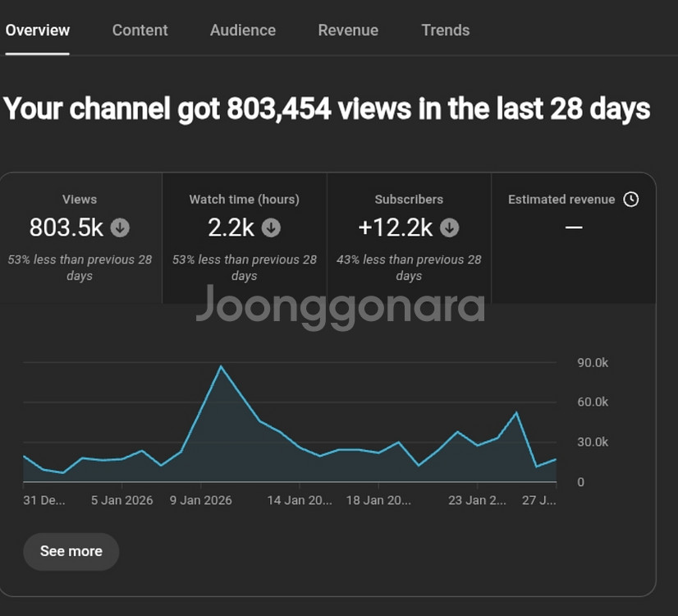Click the down arrow beside 803.5k views

pyautogui.click(x=121, y=228)
